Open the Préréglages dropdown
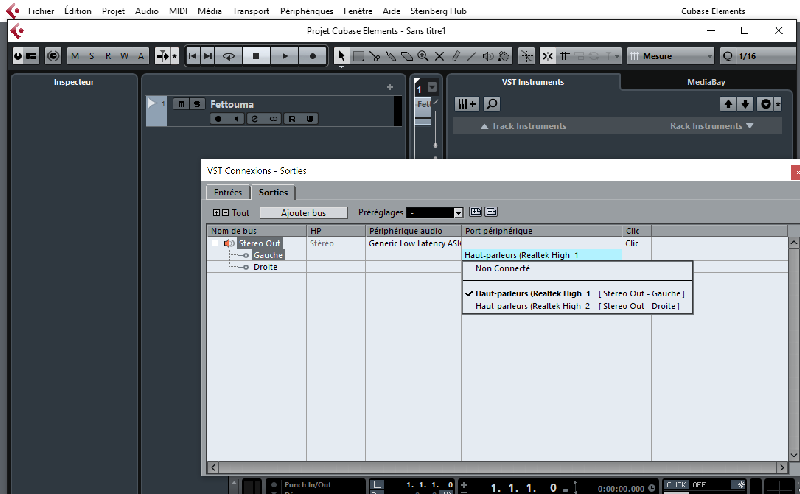800x494 pixels. 459,212
